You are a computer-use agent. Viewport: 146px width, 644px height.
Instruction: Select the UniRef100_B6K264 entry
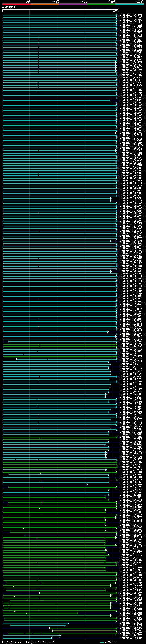click(131, 585)
